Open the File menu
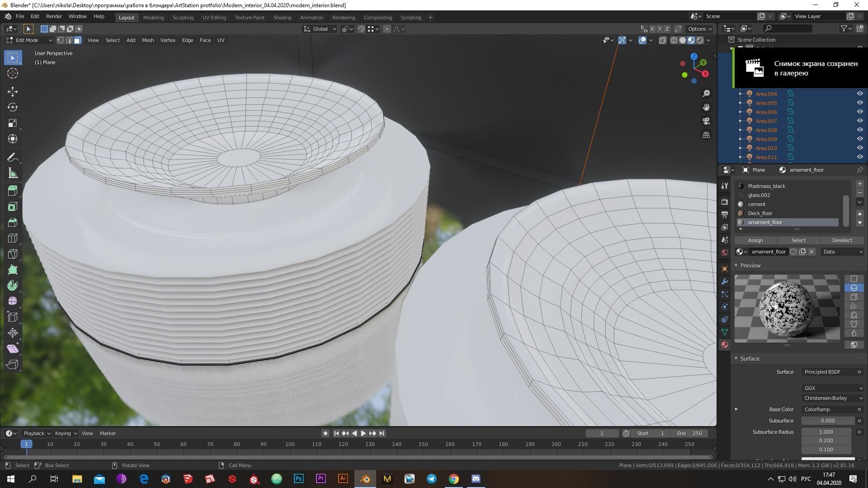This screenshot has width=868, height=488. [x=20, y=16]
